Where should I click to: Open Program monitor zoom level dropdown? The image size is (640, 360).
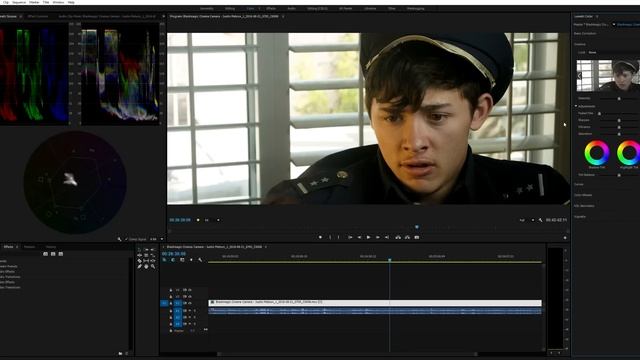212,220
